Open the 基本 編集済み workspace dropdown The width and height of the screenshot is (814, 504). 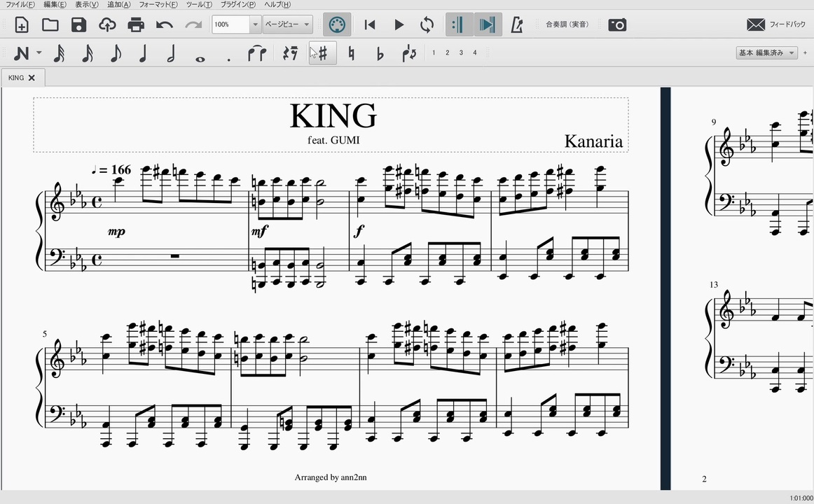point(767,53)
